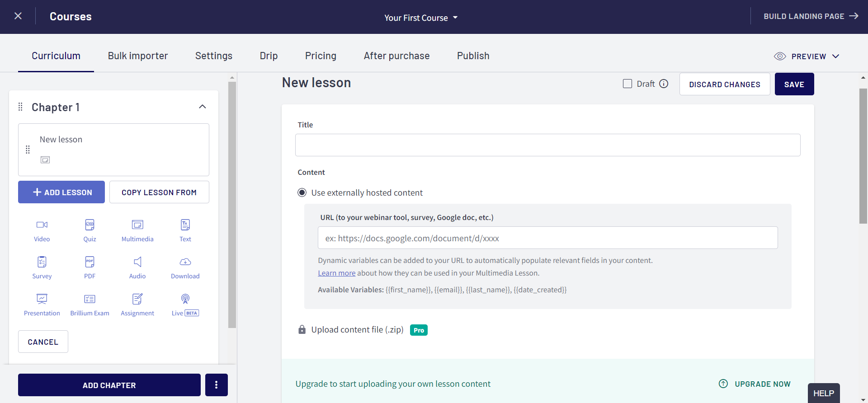Screen dimensions: 868x403
Task: Select the Video lesson type icon
Action: pyautogui.click(x=42, y=225)
